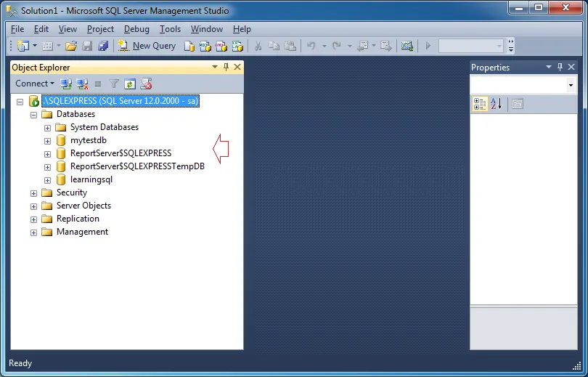
Task: Click the Save floppy disk icon
Action: pos(87,46)
